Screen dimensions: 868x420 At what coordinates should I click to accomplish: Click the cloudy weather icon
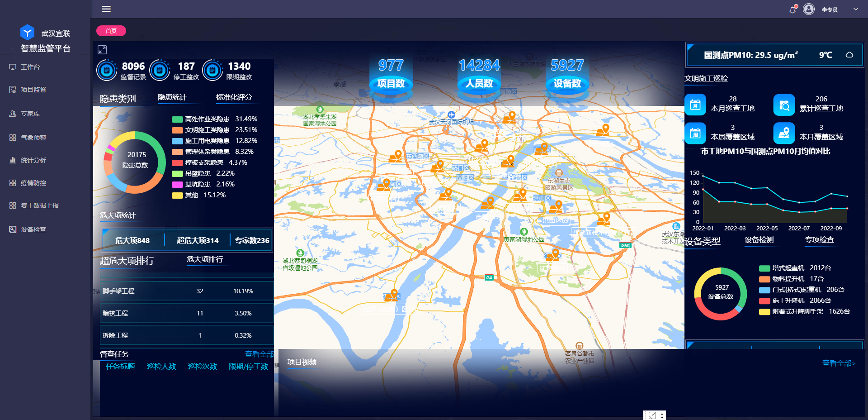click(849, 55)
